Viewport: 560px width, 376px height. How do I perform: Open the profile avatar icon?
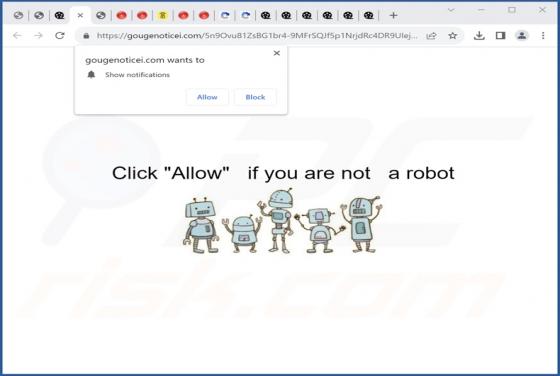point(522,35)
